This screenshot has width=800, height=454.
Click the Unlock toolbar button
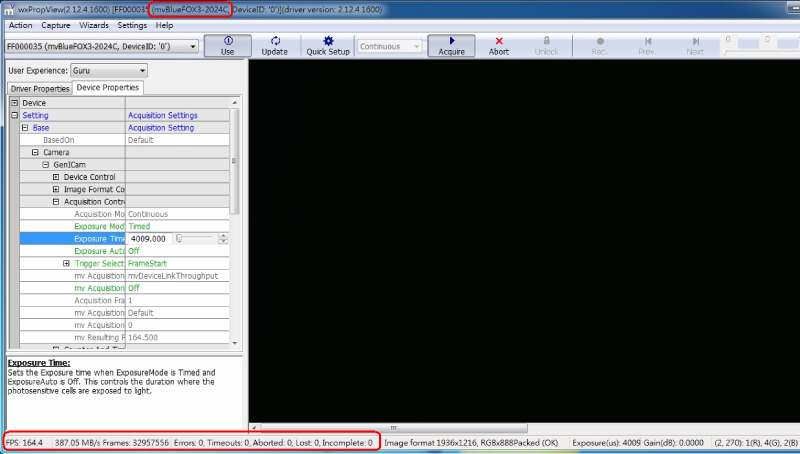click(547, 46)
